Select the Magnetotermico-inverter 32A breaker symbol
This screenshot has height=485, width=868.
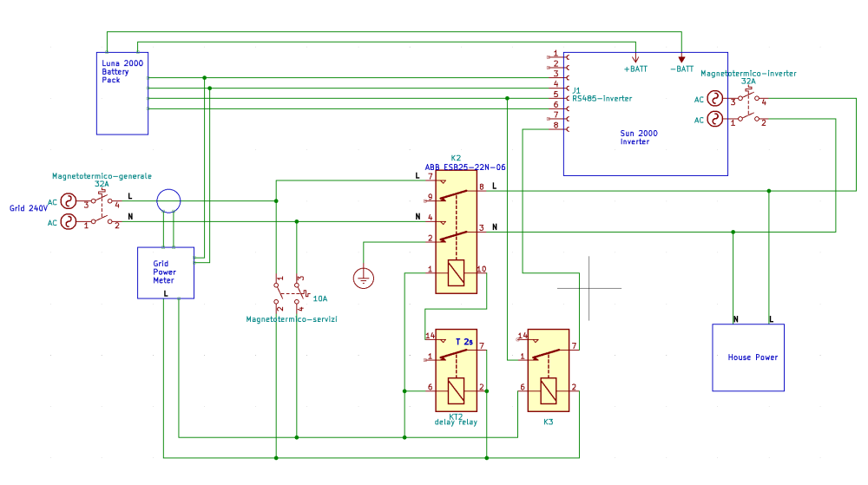748,109
